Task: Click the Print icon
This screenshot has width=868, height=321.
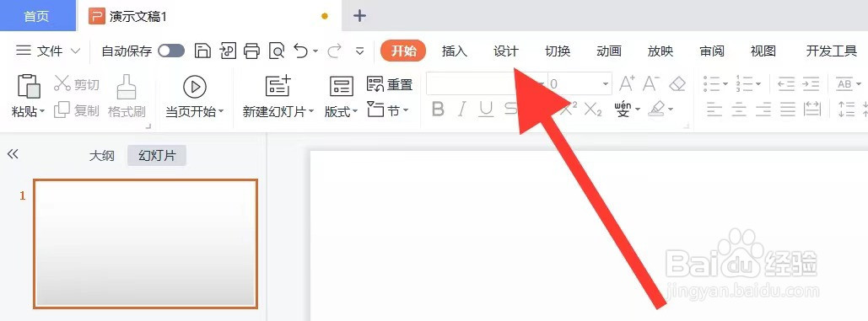Action: 252,51
